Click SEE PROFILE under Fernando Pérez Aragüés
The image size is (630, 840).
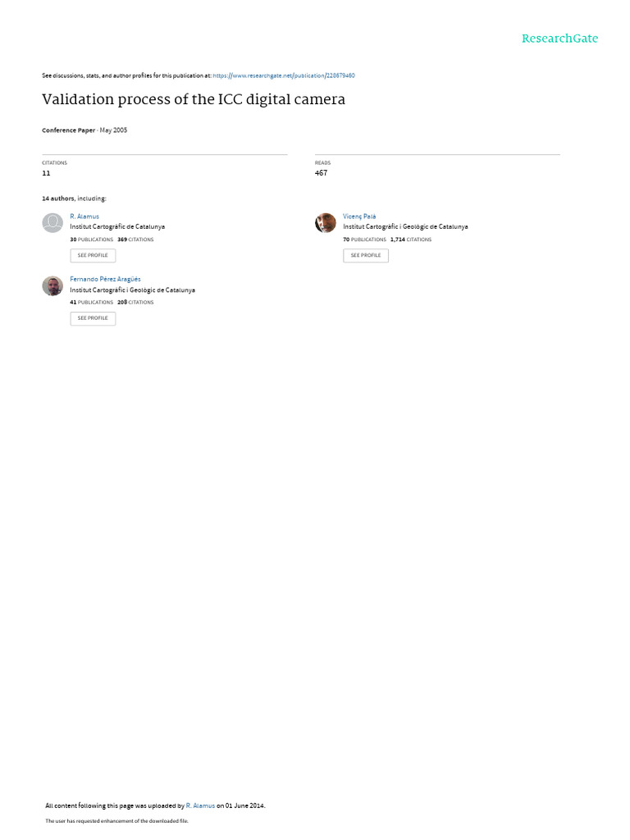point(93,318)
